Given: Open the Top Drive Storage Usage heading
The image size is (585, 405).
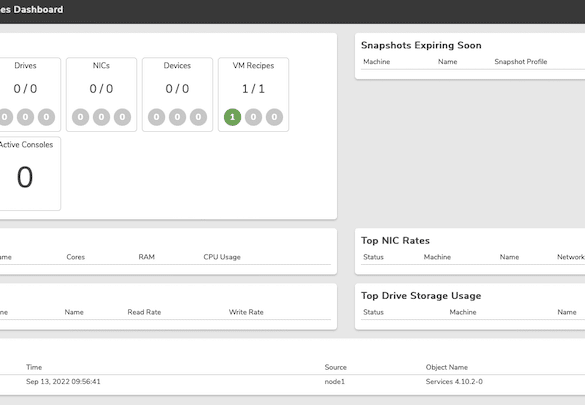Looking at the screenshot, I should coord(421,296).
